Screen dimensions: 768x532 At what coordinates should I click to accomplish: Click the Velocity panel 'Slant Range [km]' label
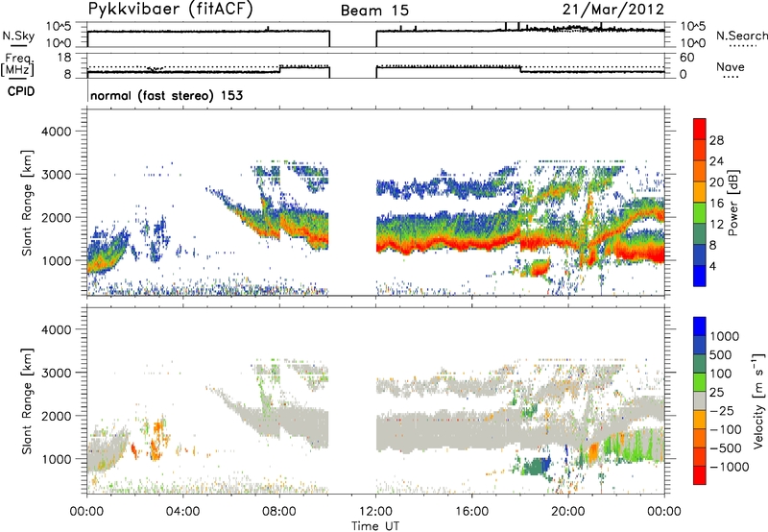coord(27,400)
